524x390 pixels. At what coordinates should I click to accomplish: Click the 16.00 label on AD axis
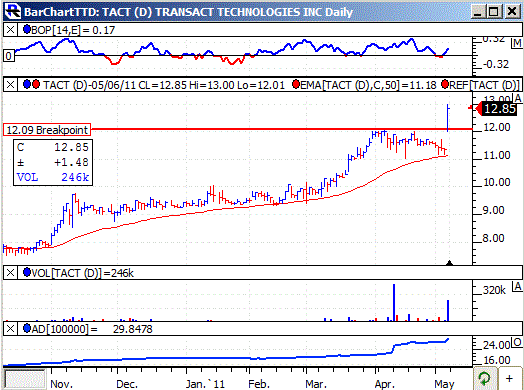point(496,360)
